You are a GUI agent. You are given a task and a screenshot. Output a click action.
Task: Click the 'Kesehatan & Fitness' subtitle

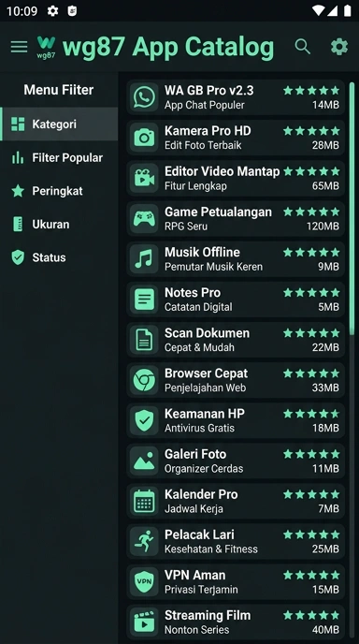(x=211, y=549)
